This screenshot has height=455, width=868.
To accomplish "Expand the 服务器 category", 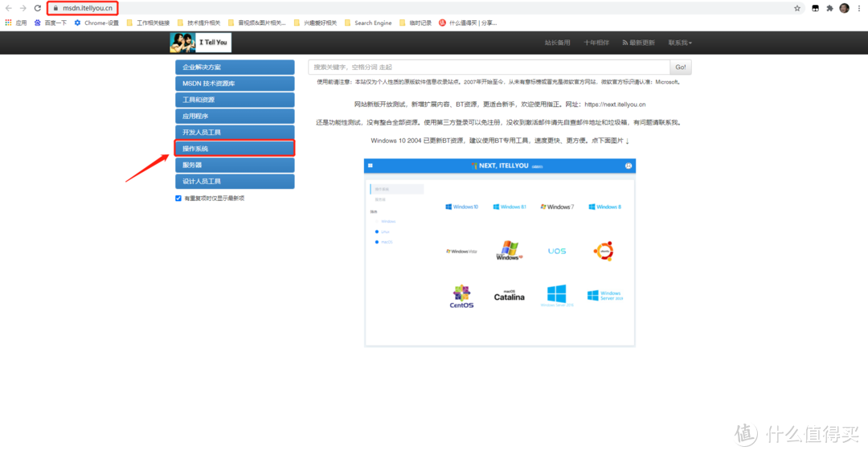I will click(235, 165).
